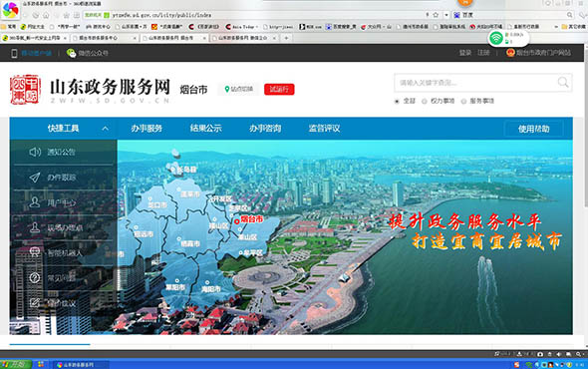
Task: Click the 通知公告 speaker icon
Action: pos(35,152)
